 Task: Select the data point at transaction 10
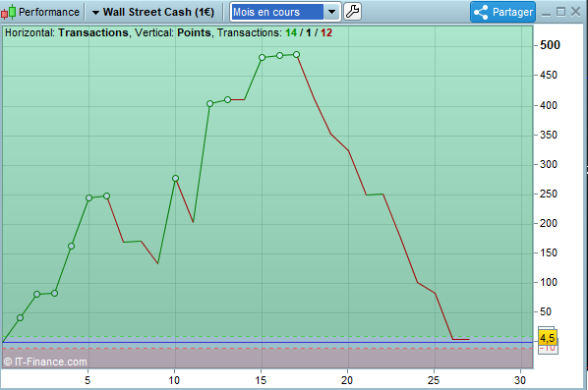pyautogui.click(x=175, y=179)
